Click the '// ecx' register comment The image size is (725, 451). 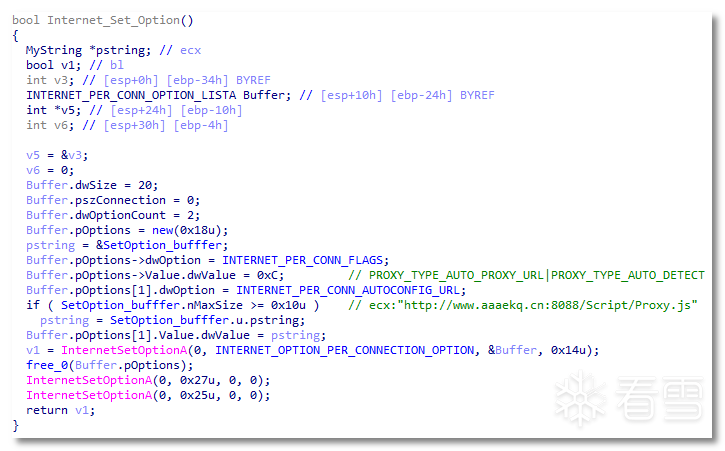(180, 50)
